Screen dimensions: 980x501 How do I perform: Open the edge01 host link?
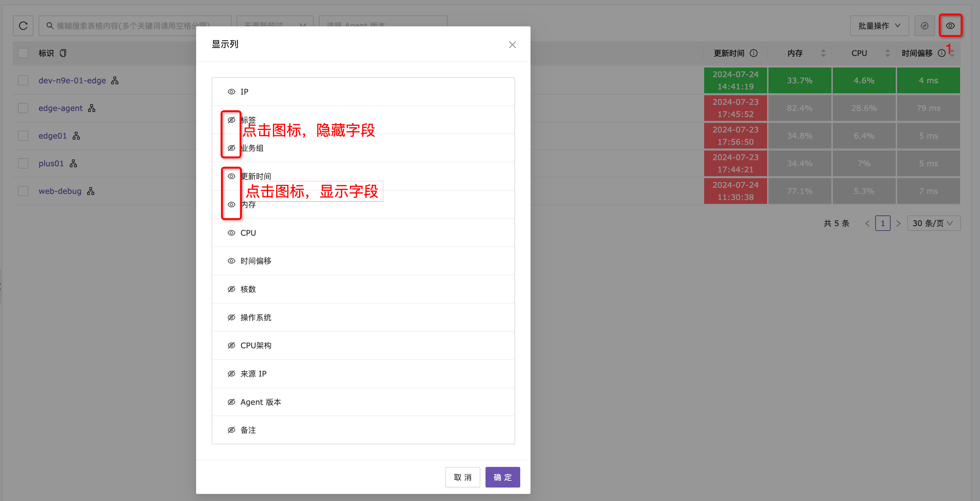pyautogui.click(x=52, y=136)
